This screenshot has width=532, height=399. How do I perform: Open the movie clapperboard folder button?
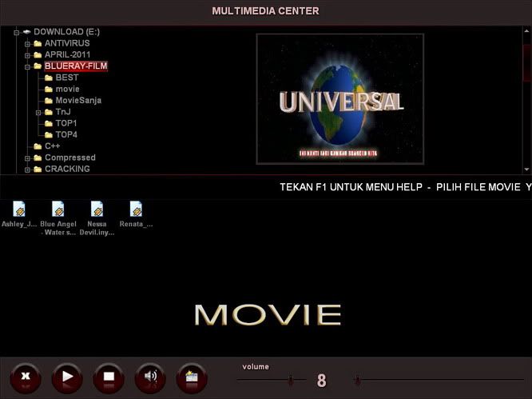coord(192,378)
